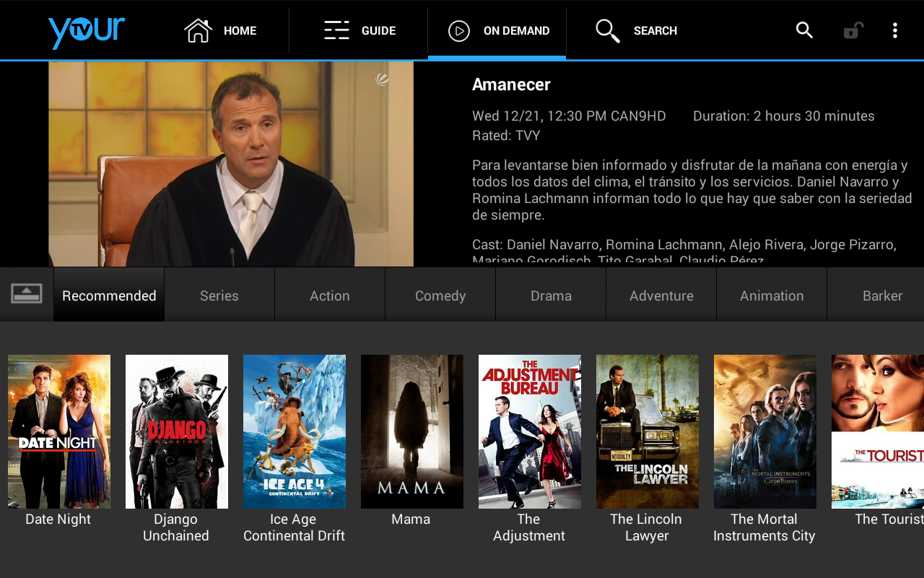The height and width of the screenshot is (578, 924).
Task: Click the Spanish program description paragraph
Action: (x=692, y=190)
